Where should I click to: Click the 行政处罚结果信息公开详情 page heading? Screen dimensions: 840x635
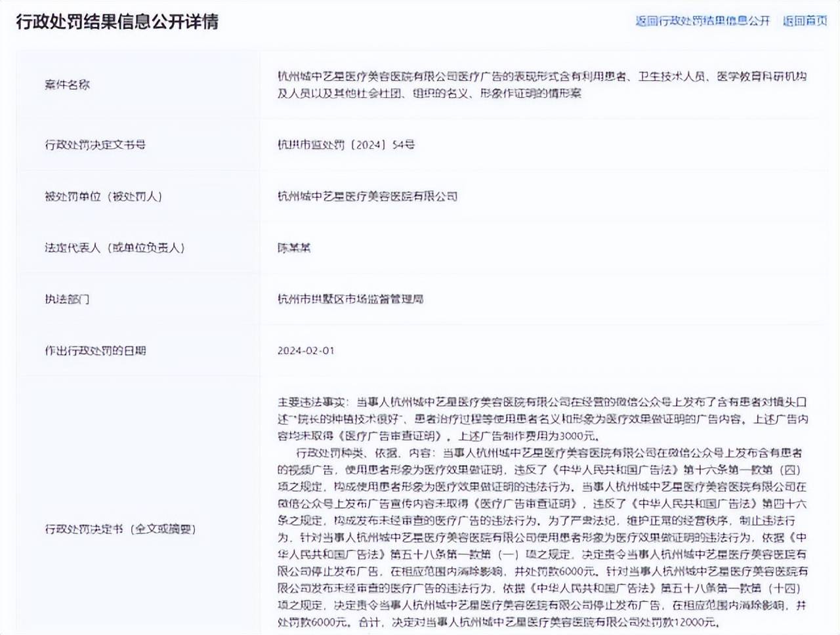click(117, 22)
